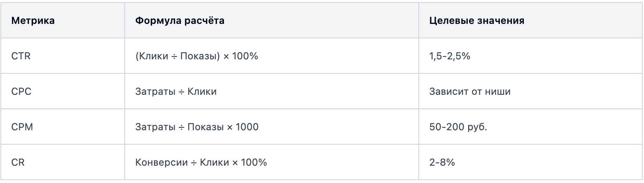The width and height of the screenshot is (644, 183).
Task: Click the "Затраты ÷ Показы × 1000" formula
Action: click(x=197, y=127)
